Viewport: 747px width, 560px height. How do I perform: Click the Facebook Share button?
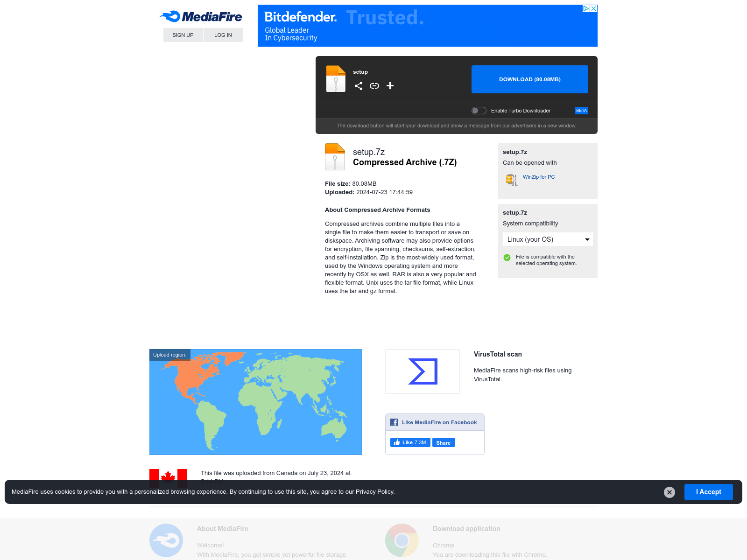(444, 442)
